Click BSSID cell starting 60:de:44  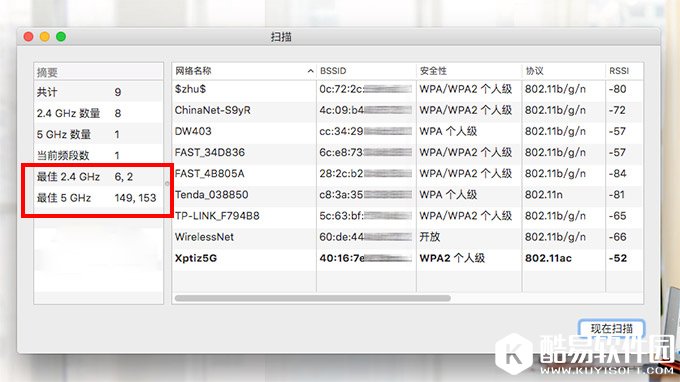pos(366,237)
